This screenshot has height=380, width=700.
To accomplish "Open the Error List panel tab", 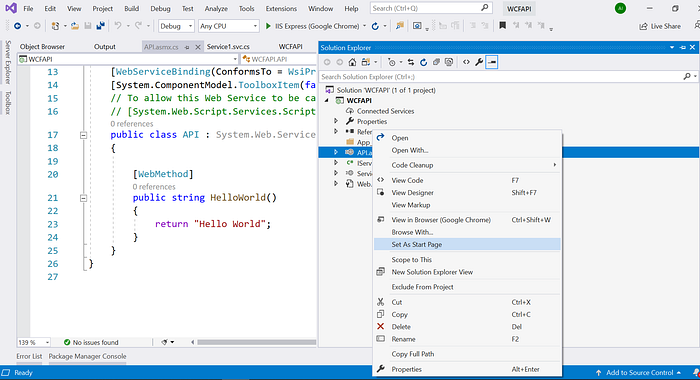I will pyautogui.click(x=29, y=356).
